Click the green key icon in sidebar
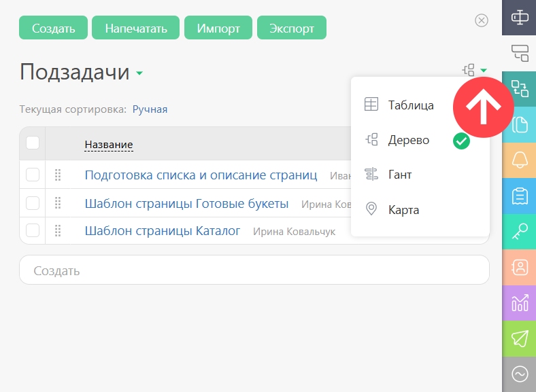This screenshot has height=392, width=536. tap(519, 232)
